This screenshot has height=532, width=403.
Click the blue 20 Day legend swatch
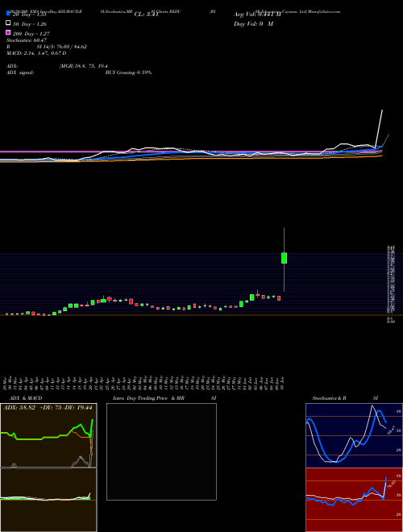[x=8, y=13]
